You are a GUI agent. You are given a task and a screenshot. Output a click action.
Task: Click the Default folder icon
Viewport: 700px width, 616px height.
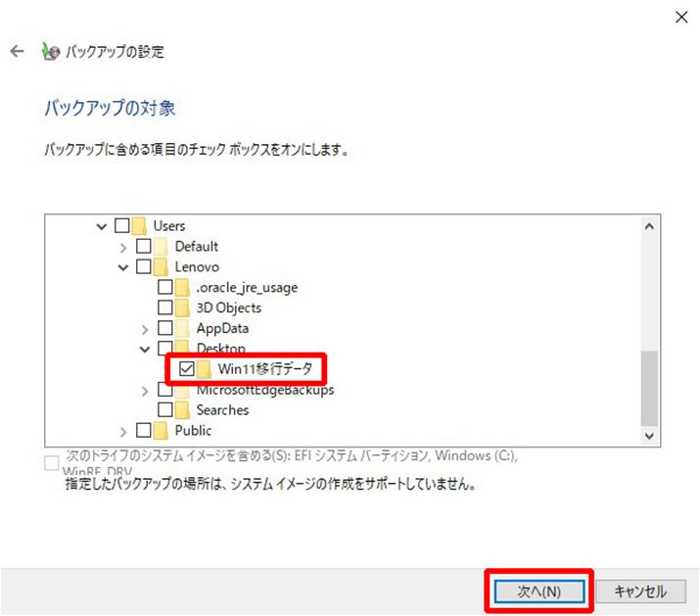point(161,246)
